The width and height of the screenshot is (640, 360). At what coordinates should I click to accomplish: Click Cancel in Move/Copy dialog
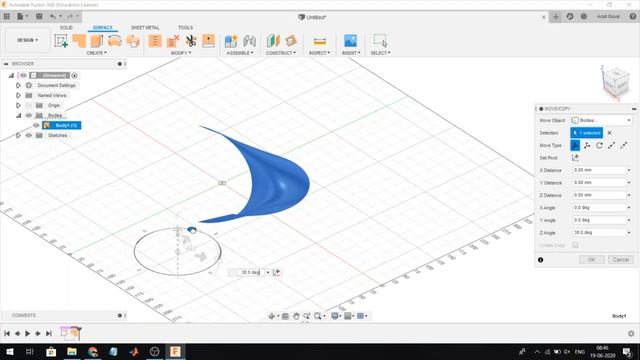coord(621,260)
